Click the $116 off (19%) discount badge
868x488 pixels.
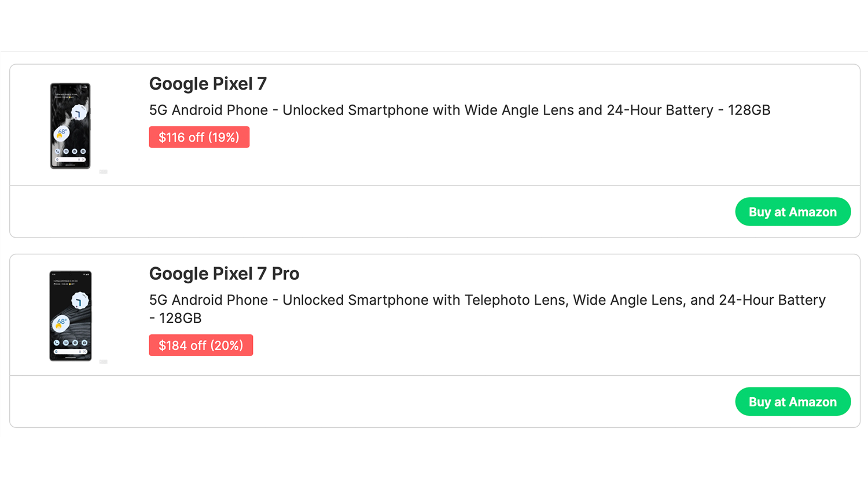(199, 137)
